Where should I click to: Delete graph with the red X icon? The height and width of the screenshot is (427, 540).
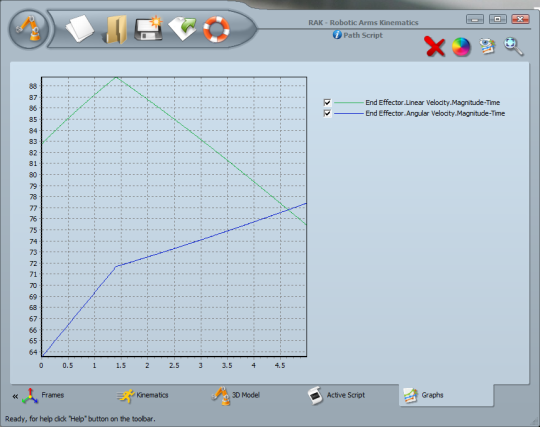click(x=435, y=46)
